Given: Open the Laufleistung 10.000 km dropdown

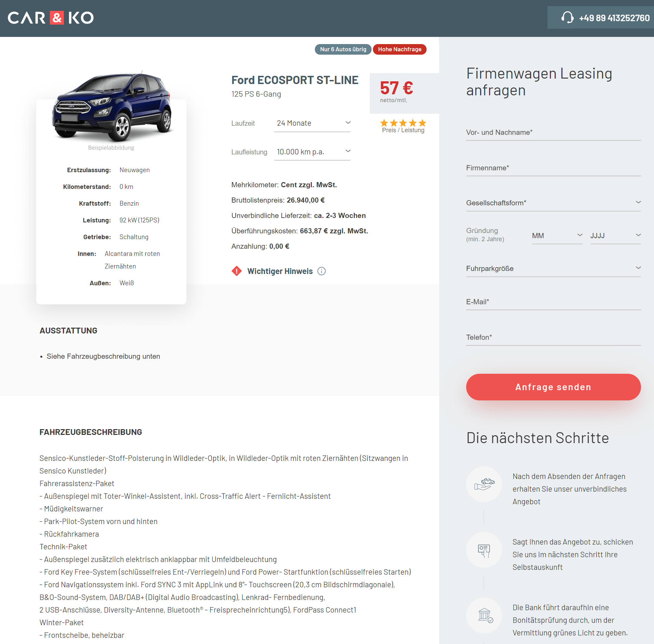Looking at the screenshot, I should click(x=312, y=152).
